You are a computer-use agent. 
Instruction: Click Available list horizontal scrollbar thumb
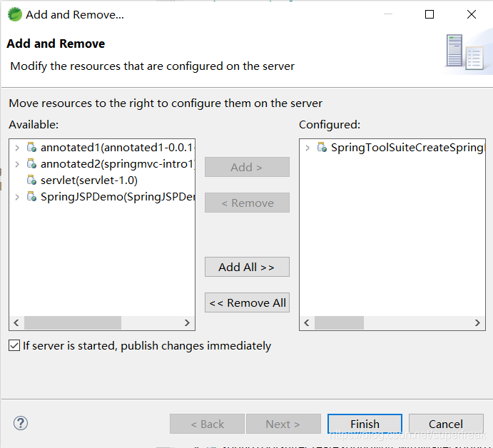pos(73,323)
